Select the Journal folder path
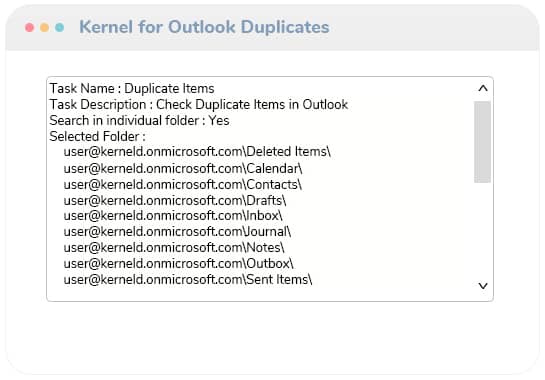 tap(177, 232)
